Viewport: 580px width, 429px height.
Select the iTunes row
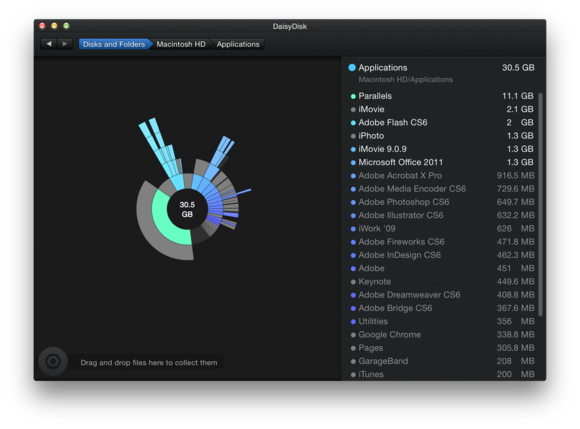coord(442,374)
